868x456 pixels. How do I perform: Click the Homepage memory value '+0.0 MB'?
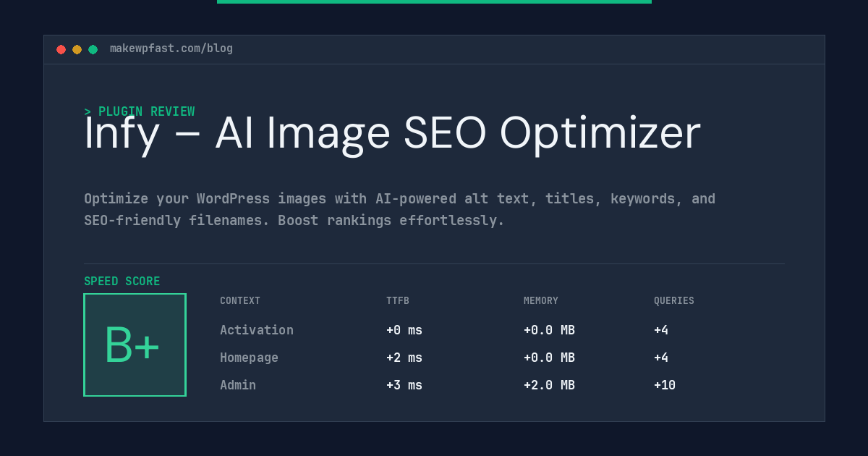point(549,358)
